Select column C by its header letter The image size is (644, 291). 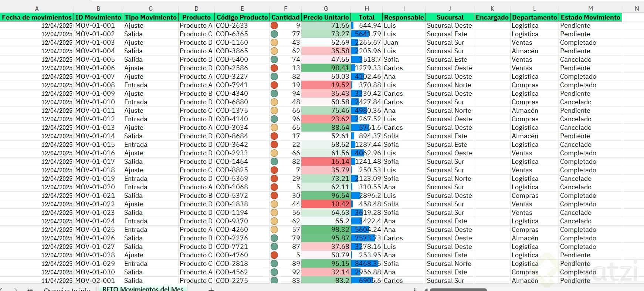(150, 9)
